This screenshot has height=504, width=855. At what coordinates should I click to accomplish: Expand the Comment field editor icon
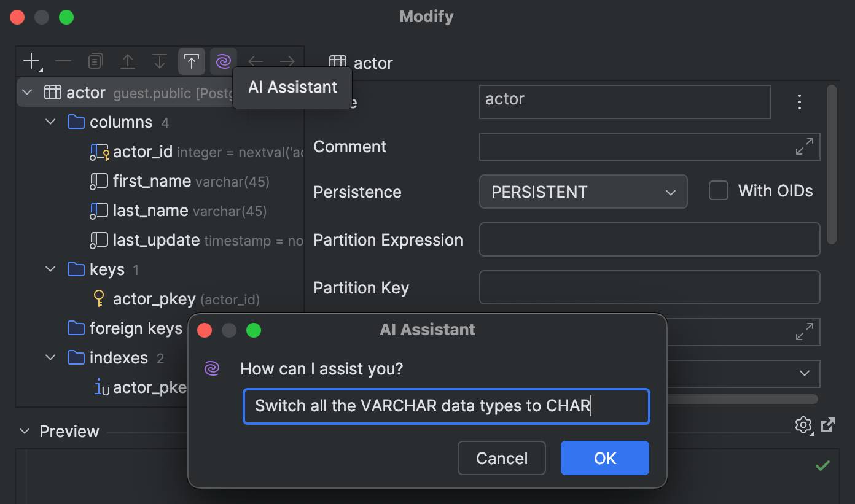pos(804,146)
